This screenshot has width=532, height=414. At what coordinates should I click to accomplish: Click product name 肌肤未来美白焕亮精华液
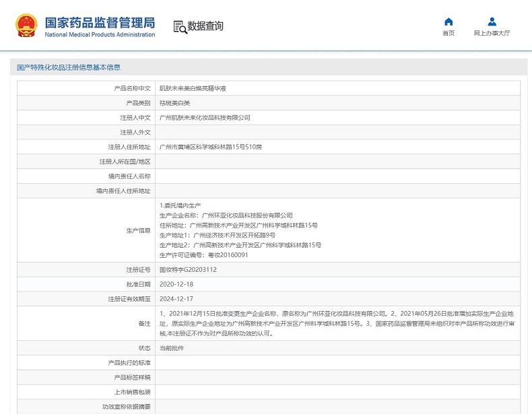pos(192,88)
